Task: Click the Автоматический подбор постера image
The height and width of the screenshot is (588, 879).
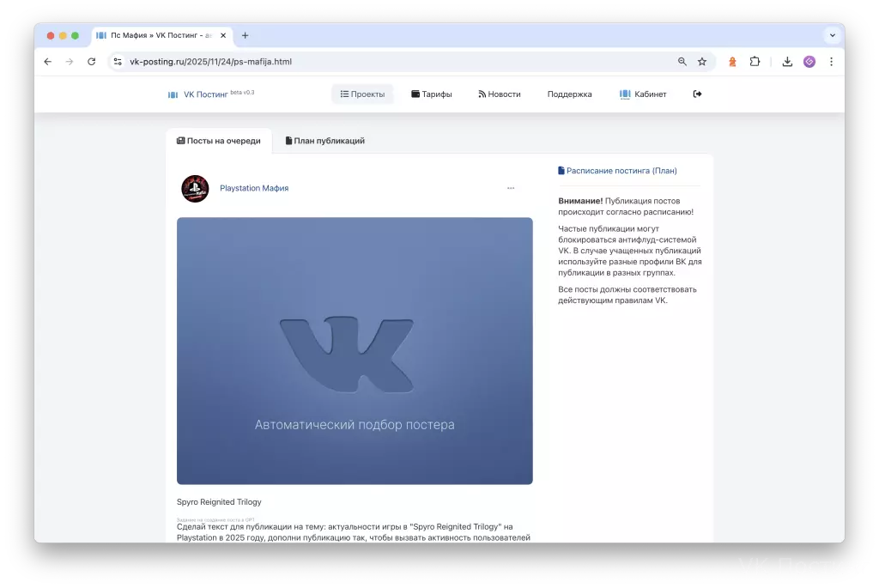Action: click(355, 351)
